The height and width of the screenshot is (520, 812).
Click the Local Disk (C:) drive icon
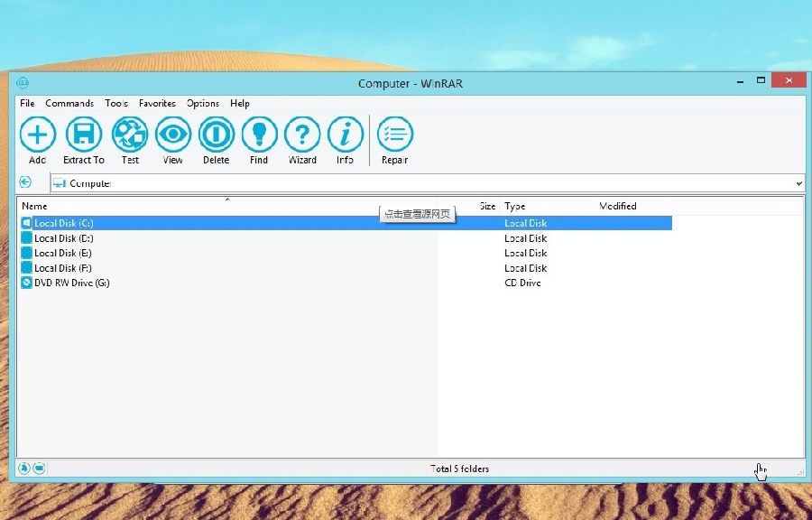26,223
